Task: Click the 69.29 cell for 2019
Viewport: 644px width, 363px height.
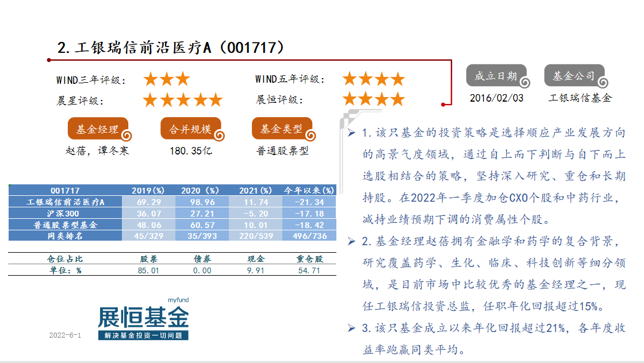Action: click(x=148, y=202)
